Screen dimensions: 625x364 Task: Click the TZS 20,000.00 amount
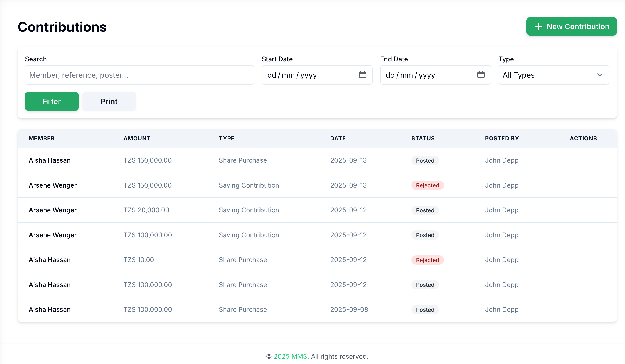(146, 210)
